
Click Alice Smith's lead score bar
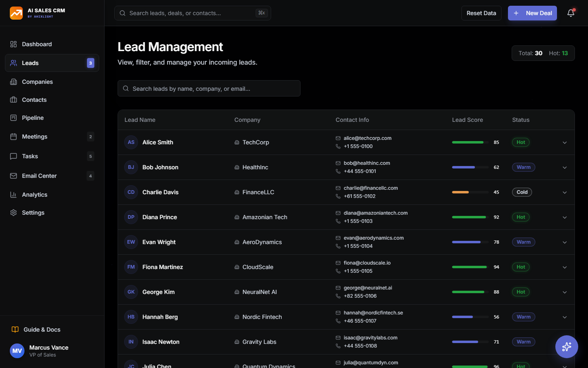[470, 142]
